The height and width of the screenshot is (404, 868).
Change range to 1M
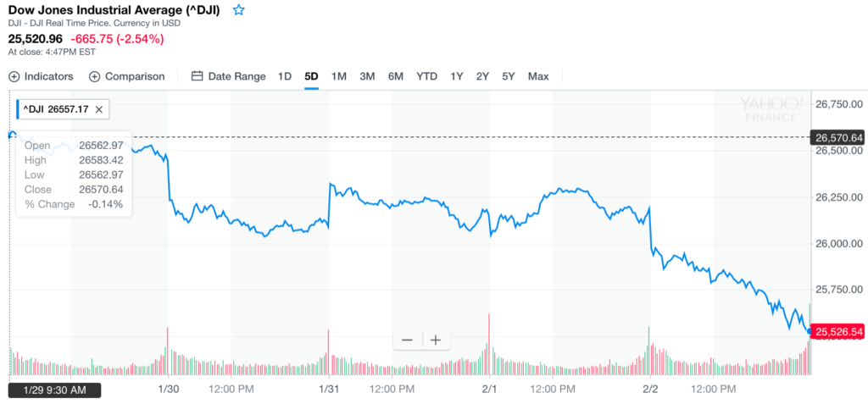[x=339, y=76]
